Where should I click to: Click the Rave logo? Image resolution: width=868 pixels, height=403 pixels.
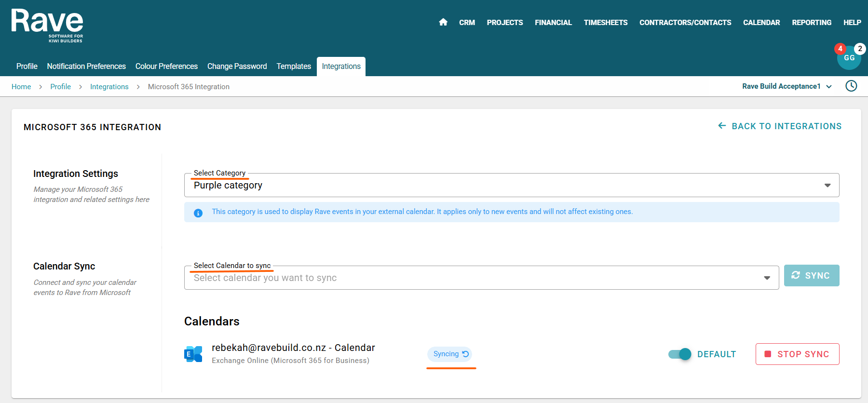pyautogui.click(x=47, y=26)
